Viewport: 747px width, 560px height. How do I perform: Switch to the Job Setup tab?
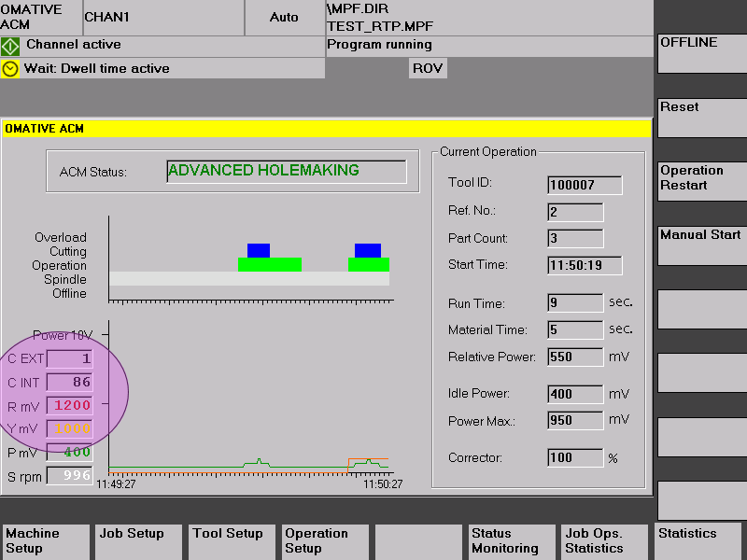[138, 541]
